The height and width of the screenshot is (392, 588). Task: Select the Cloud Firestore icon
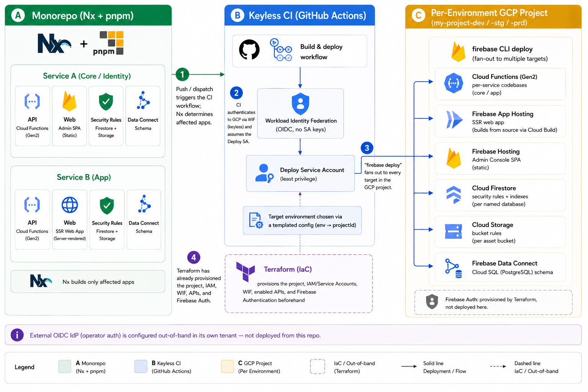tap(454, 195)
